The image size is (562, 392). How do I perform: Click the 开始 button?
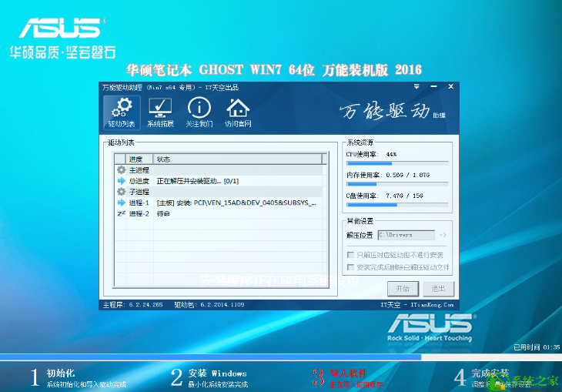click(403, 289)
